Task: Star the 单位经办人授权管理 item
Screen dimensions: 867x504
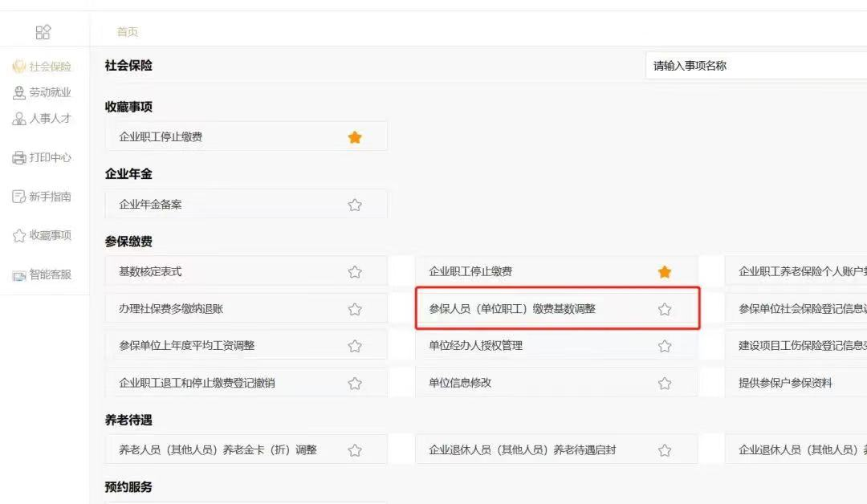Action: click(x=665, y=346)
